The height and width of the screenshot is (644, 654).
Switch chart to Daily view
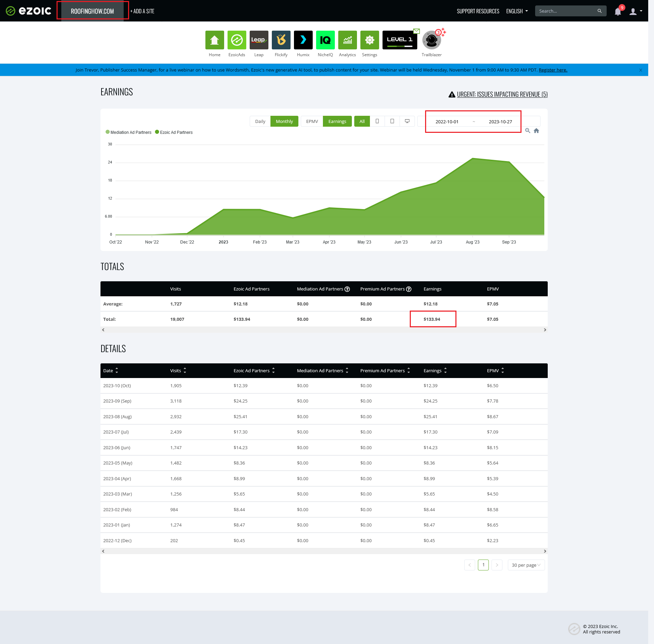coord(260,121)
